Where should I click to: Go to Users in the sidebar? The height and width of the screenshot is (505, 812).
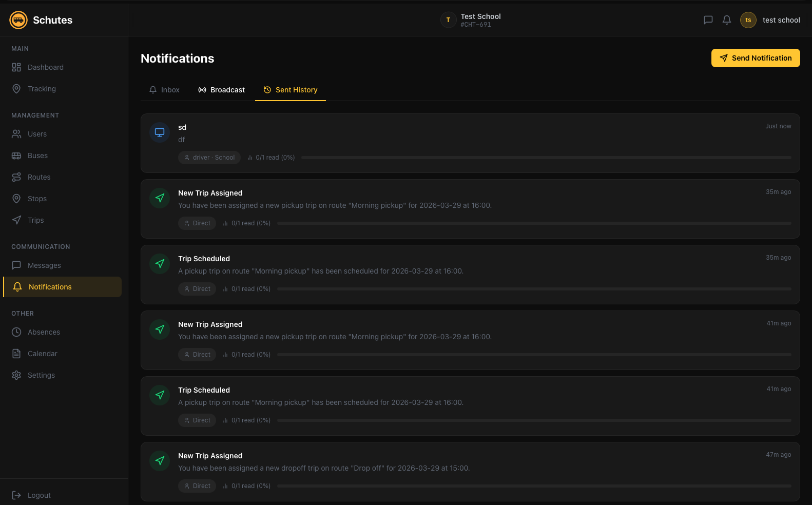coord(62,134)
